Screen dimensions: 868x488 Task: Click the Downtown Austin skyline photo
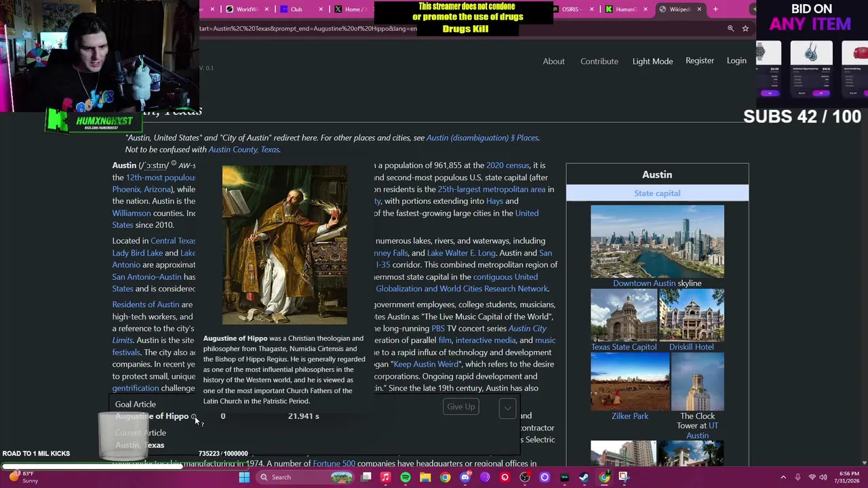657,241
